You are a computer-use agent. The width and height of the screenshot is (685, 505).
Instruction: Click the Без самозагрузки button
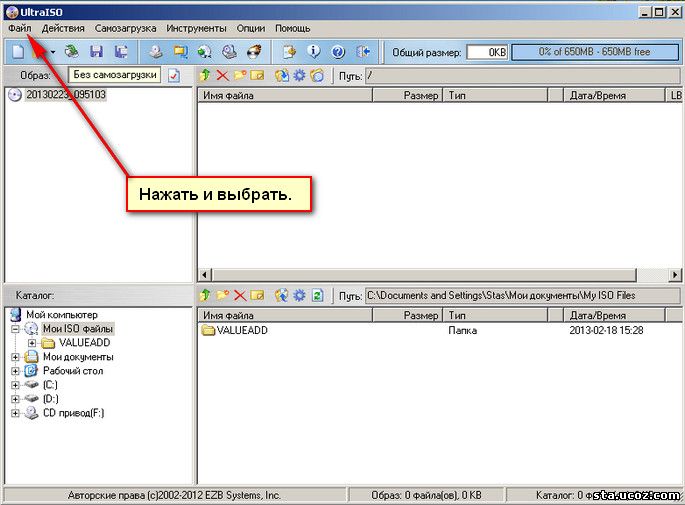pyautogui.click(x=113, y=75)
